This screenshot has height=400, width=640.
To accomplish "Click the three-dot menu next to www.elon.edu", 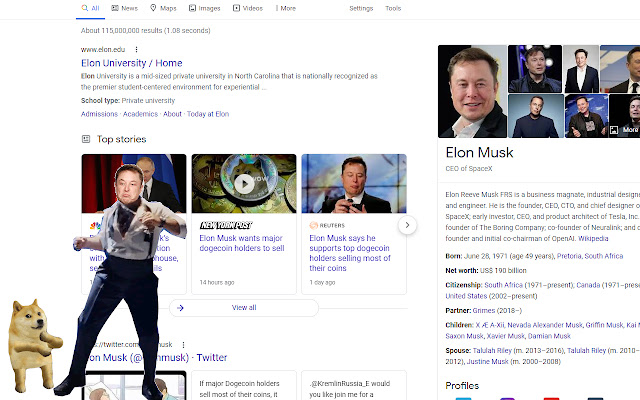I will [136, 49].
